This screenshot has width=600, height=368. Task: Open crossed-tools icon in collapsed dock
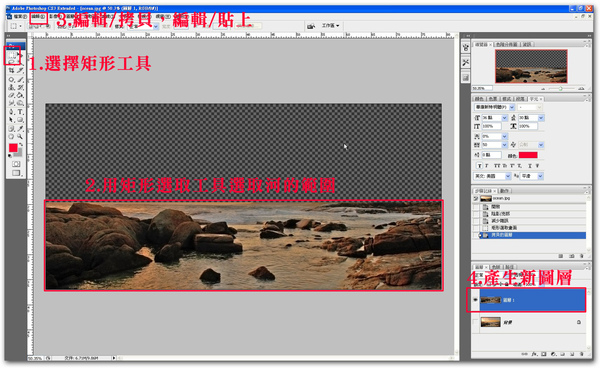tap(466, 62)
